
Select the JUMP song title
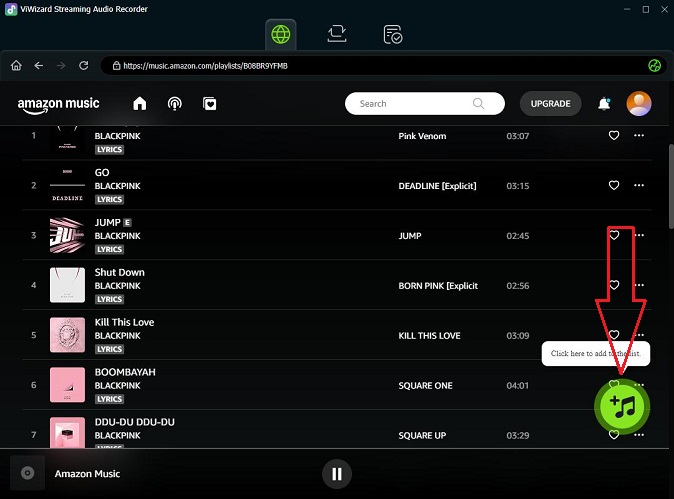pos(107,222)
